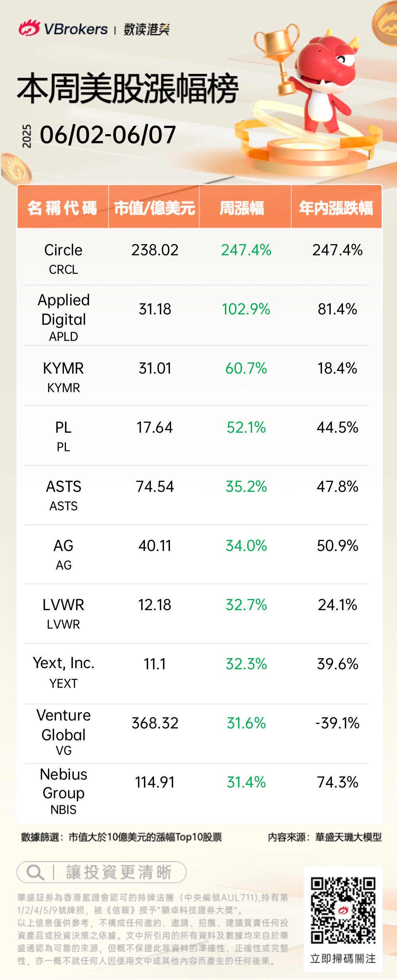Screen dimensions: 397x980
Task: Click the 數讀港美 header text
Action: [146, 29]
